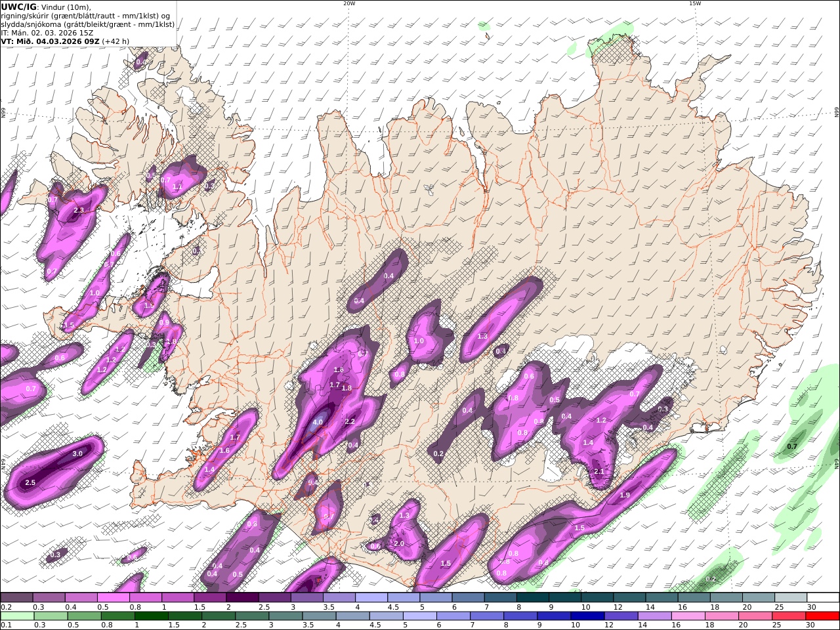
Task: Pick the light pink 16–18 rain legend swatch
Action: coord(689,616)
